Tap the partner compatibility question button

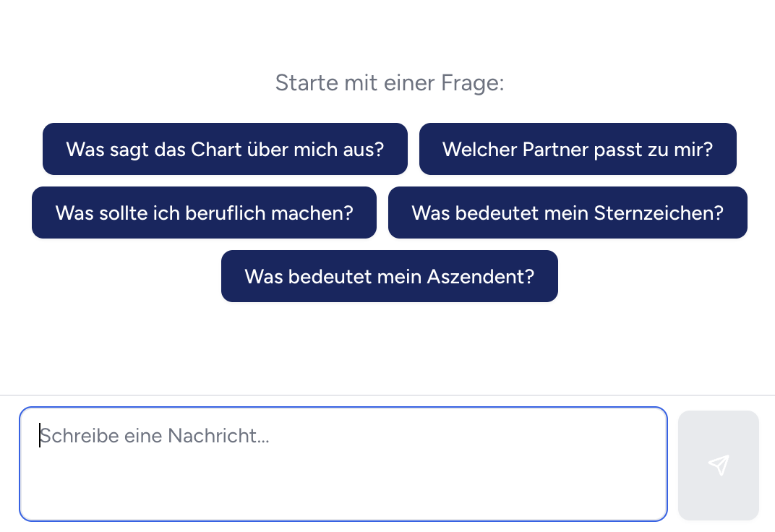[578, 149]
